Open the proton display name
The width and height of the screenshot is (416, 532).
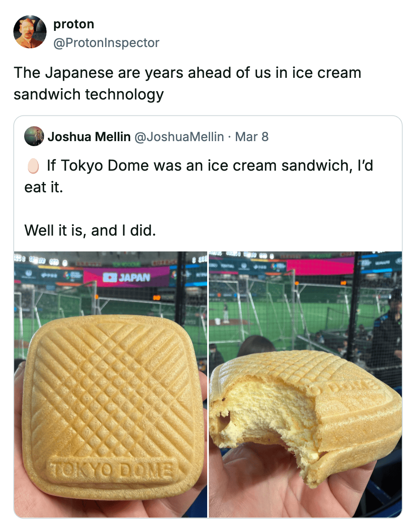pyautogui.click(x=74, y=24)
